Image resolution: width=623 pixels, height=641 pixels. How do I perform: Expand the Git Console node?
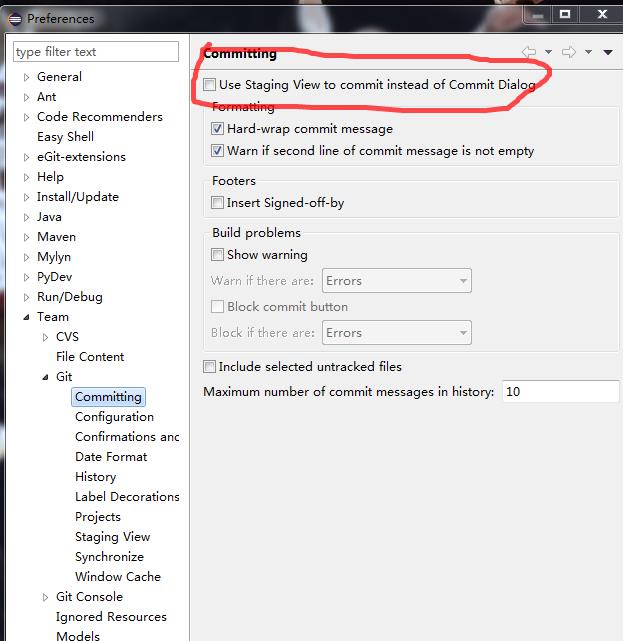pyautogui.click(x=45, y=597)
